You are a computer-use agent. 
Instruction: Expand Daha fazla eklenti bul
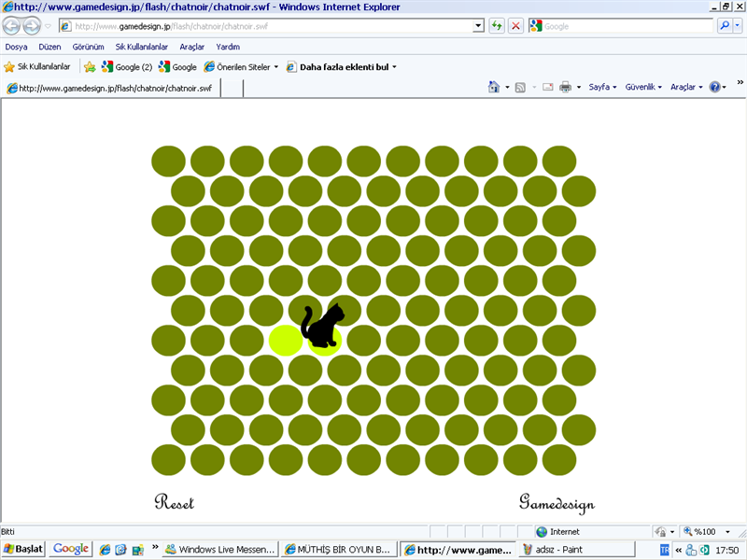341,67
